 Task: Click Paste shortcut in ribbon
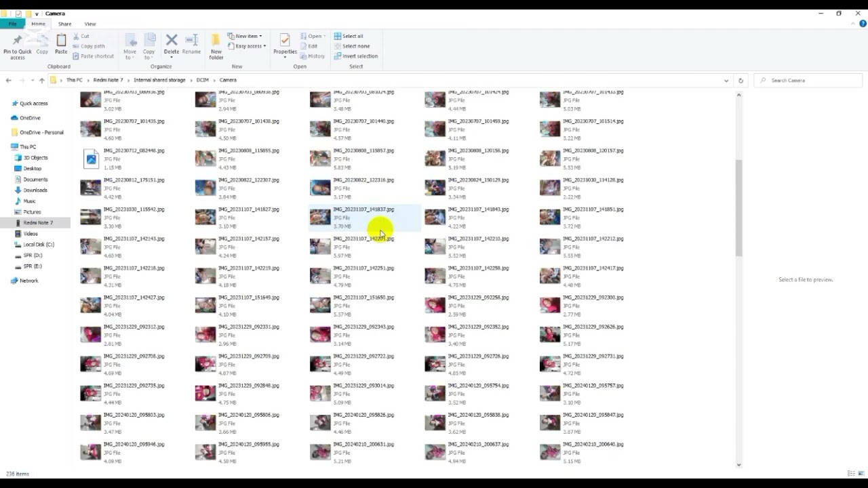coord(93,56)
